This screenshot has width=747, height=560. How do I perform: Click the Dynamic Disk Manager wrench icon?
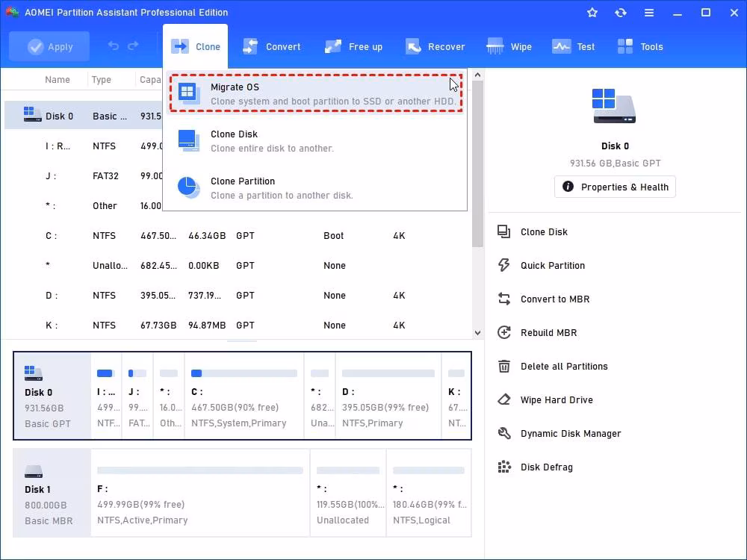504,433
